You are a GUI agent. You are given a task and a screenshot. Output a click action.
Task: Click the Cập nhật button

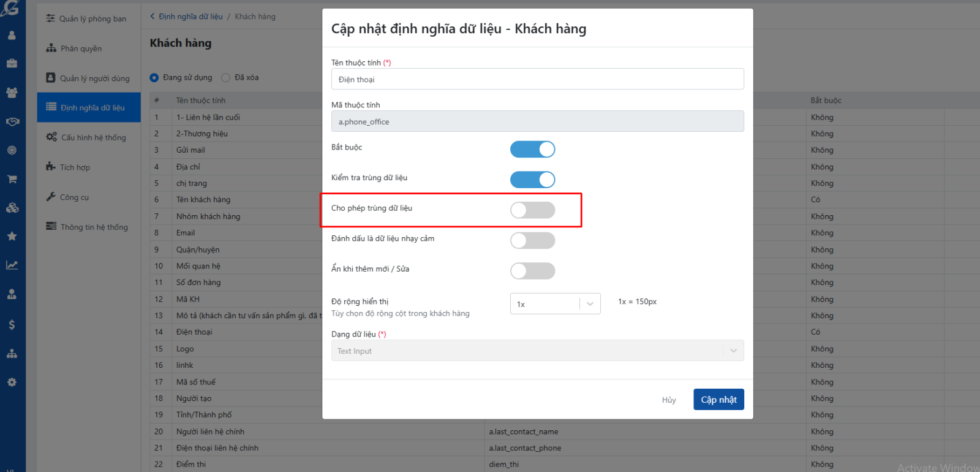(718, 400)
